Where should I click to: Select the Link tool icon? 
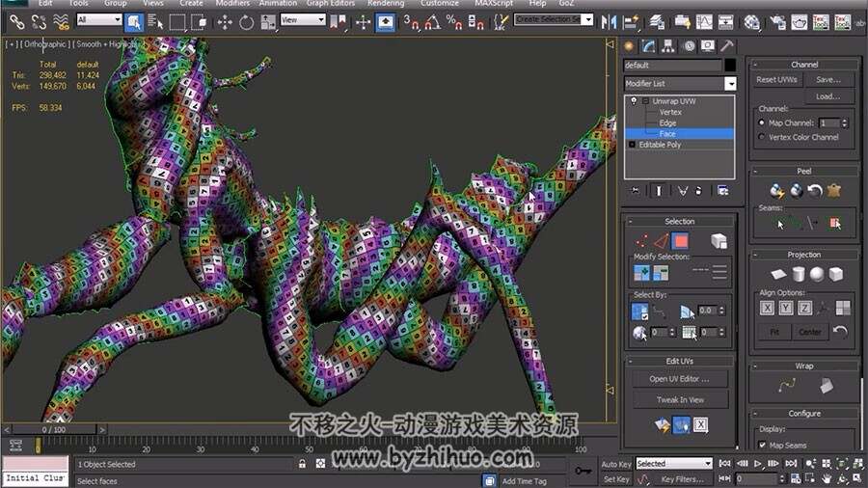pyautogui.click(x=16, y=22)
